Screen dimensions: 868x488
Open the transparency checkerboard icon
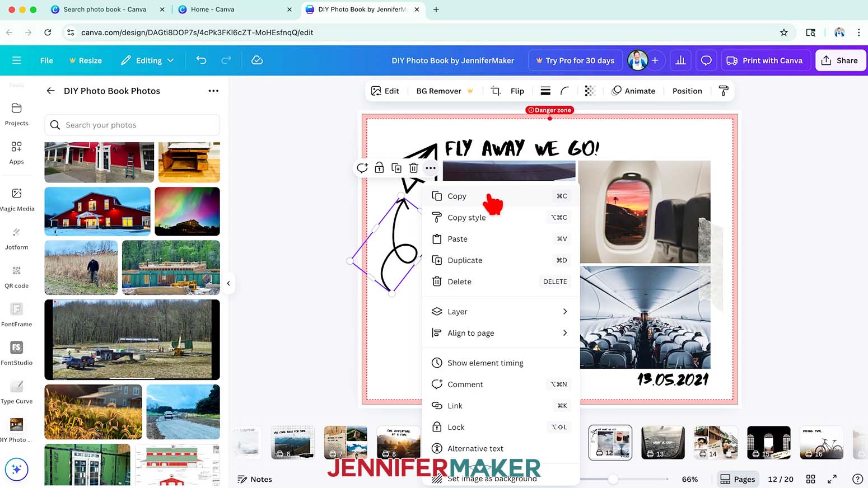click(589, 91)
